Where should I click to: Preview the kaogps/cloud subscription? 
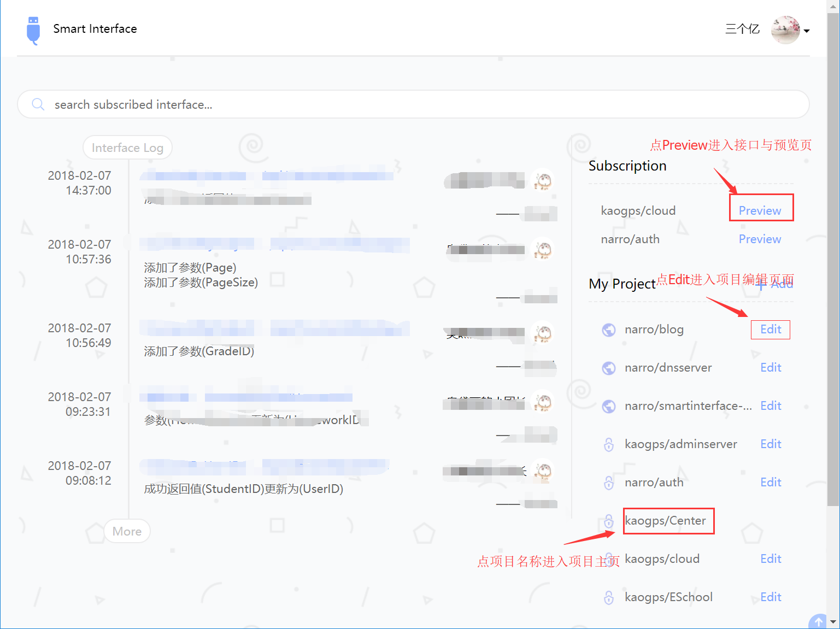[x=760, y=211]
